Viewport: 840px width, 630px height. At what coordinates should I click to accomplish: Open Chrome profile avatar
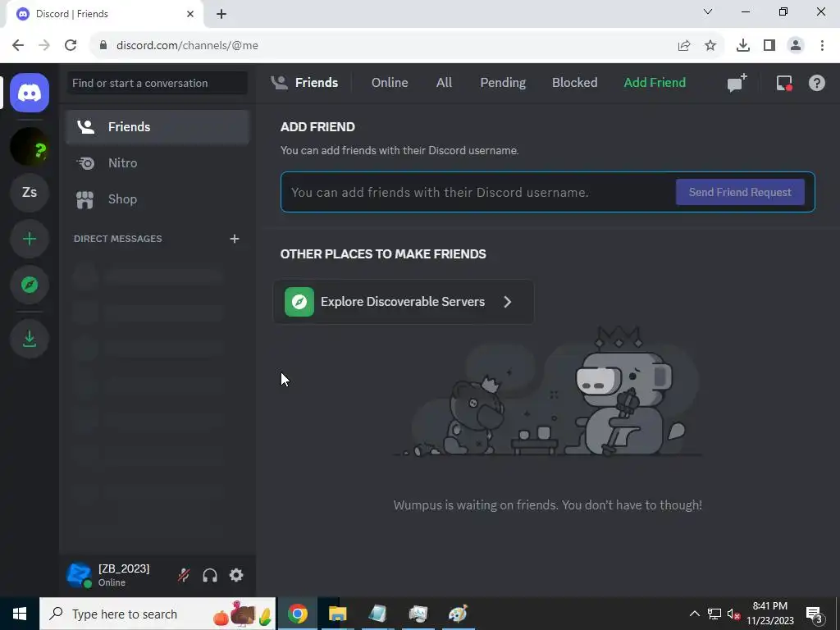coord(796,46)
